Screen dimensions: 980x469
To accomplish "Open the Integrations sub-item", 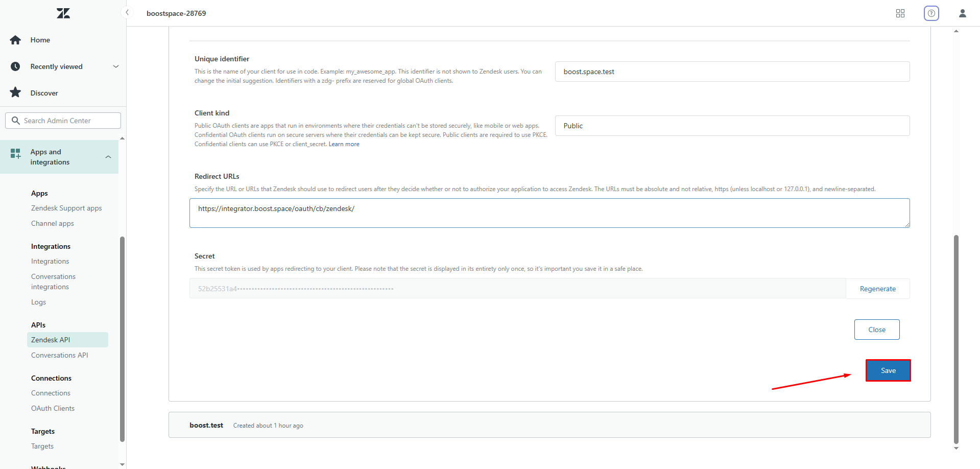I will [50, 261].
